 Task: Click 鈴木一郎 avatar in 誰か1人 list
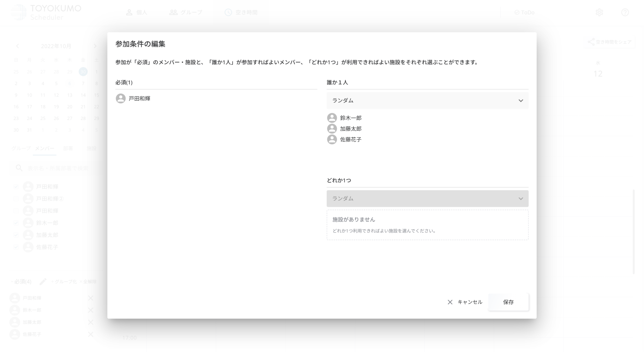[332, 118]
